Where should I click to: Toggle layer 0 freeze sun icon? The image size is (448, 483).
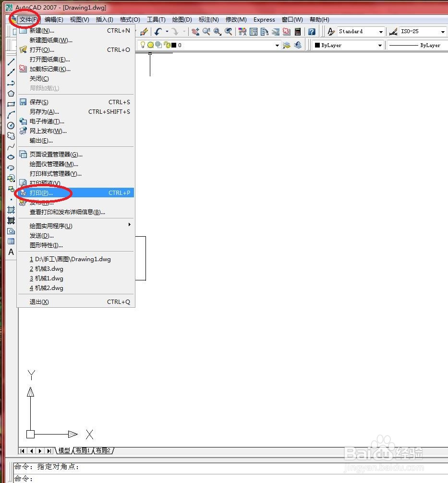click(x=150, y=45)
